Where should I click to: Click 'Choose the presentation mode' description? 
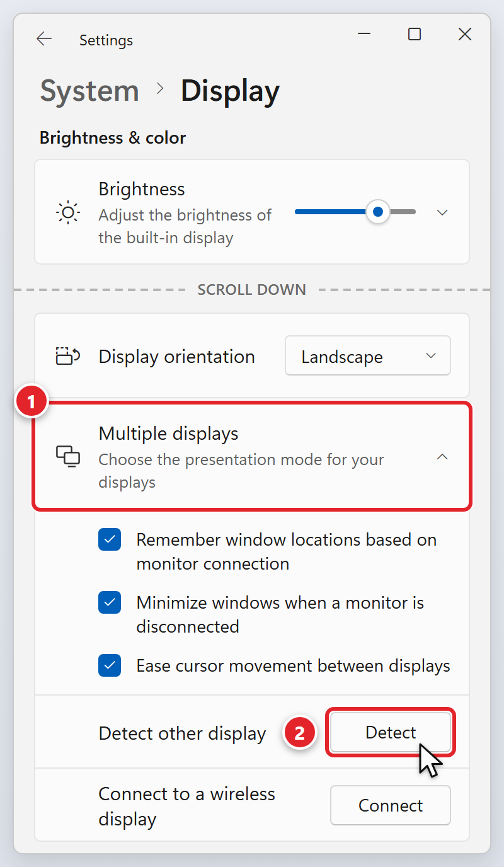[x=241, y=471]
